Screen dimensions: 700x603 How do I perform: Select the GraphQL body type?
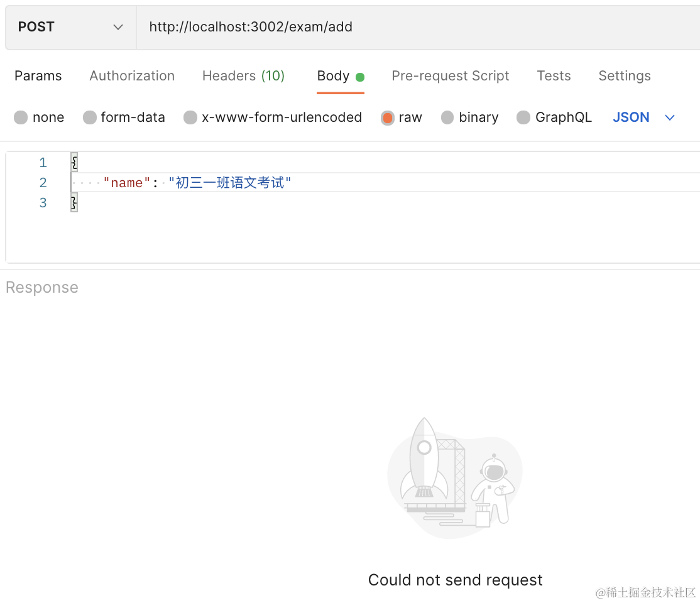[523, 117]
